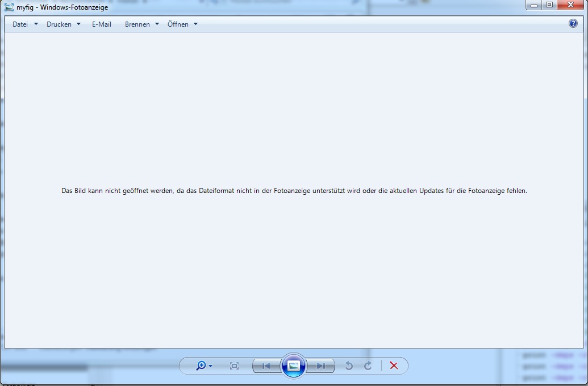Viewport: 588px width, 386px height.
Task: Click the fit-to-window size icon
Action: (x=234, y=366)
